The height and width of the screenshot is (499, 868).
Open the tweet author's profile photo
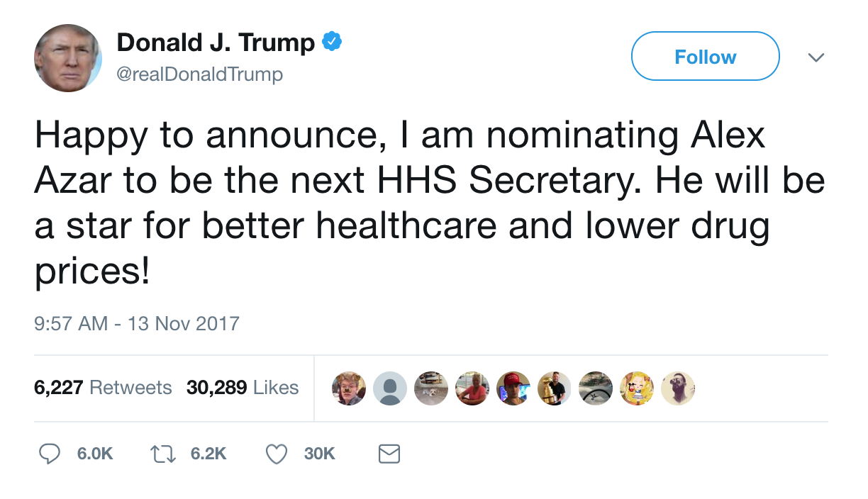tap(68, 58)
